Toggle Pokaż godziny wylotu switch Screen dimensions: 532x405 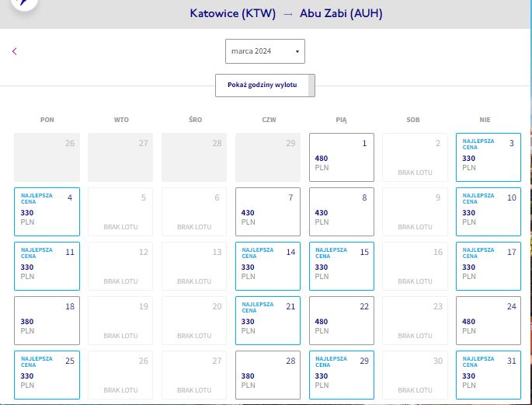265,86
